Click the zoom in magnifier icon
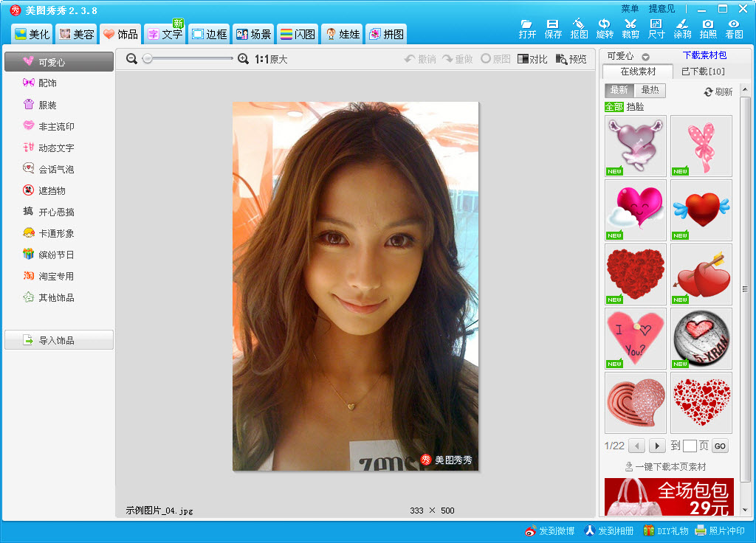756x543 pixels. tap(243, 59)
